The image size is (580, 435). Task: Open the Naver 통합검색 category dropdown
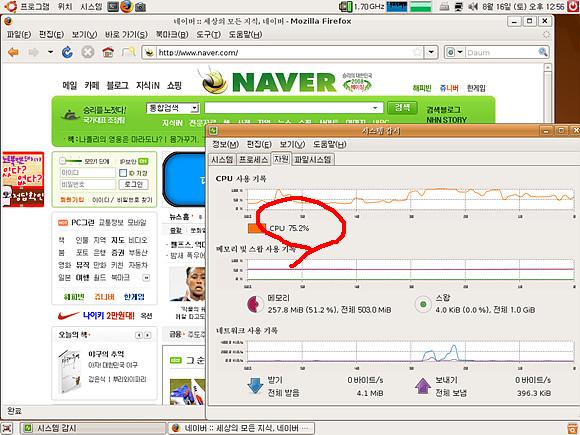(173, 108)
